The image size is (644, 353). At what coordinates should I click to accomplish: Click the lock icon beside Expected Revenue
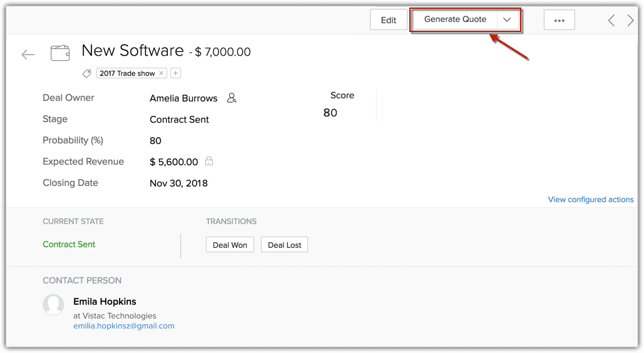tap(209, 161)
